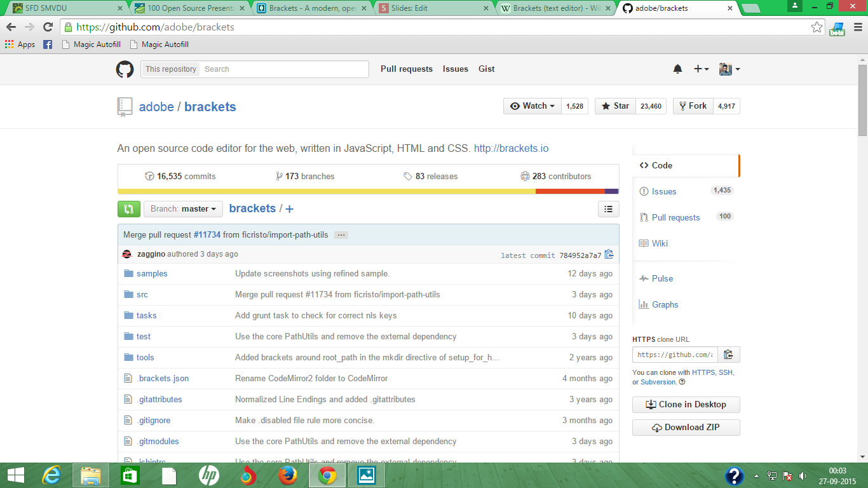Image resolution: width=868 pixels, height=488 pixels.
Task: Open File Explorer from the taskbar
Action: (x=91, y=475)
